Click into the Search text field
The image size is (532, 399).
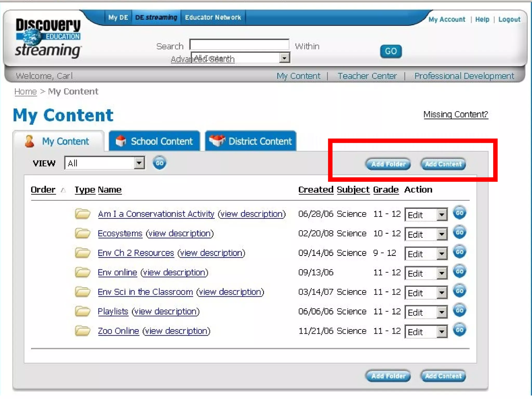point(239,45)
